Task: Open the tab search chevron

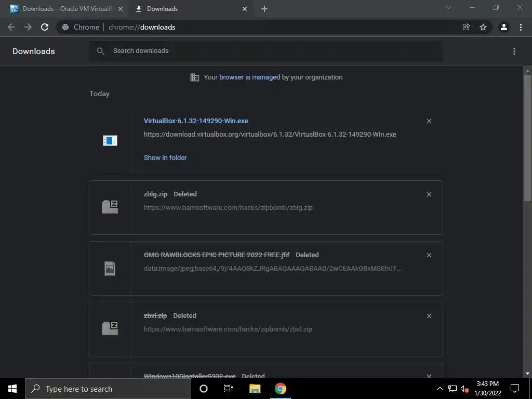Action: [x=448, y=7]
